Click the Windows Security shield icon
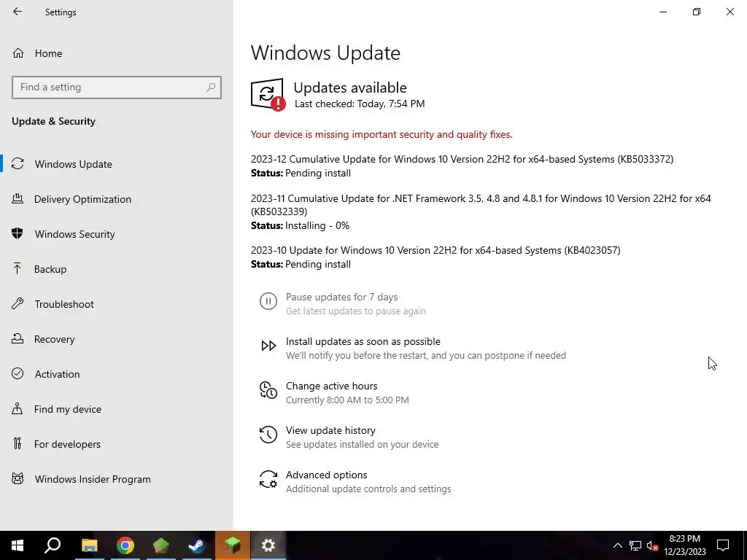Viewport: 747px width, 560px height. pyautogui.click(x=18, y=233)
